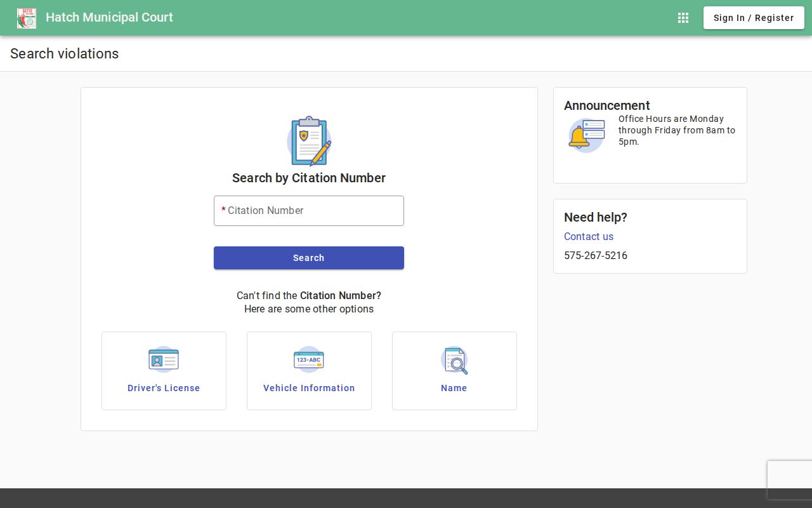Image resolution: width=812 pixels, height=508 pixels.
Task: Click the Search violations heading
Action: [65, 53]
